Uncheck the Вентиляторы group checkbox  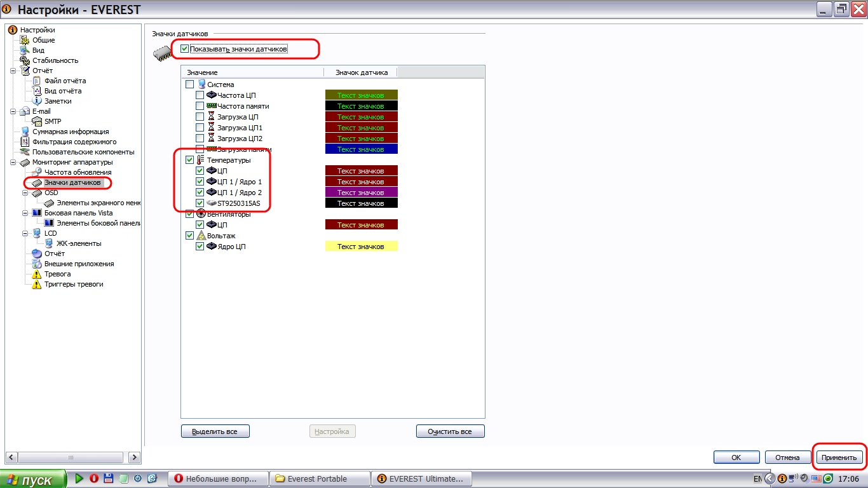point(189,214)
